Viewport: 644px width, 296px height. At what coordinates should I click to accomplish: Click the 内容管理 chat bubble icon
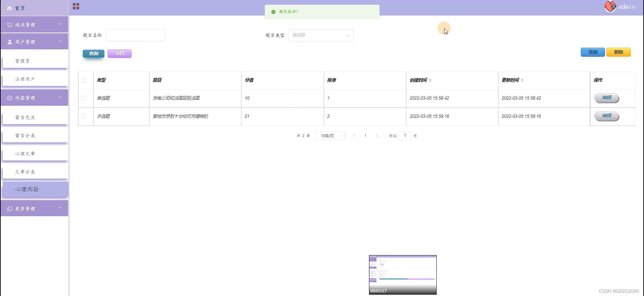tap(10, 98)
